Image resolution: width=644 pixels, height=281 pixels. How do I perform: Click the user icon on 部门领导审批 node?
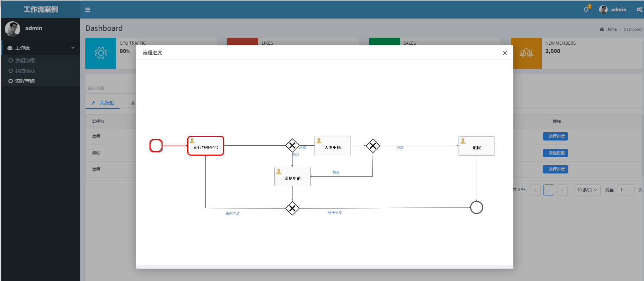192,140
